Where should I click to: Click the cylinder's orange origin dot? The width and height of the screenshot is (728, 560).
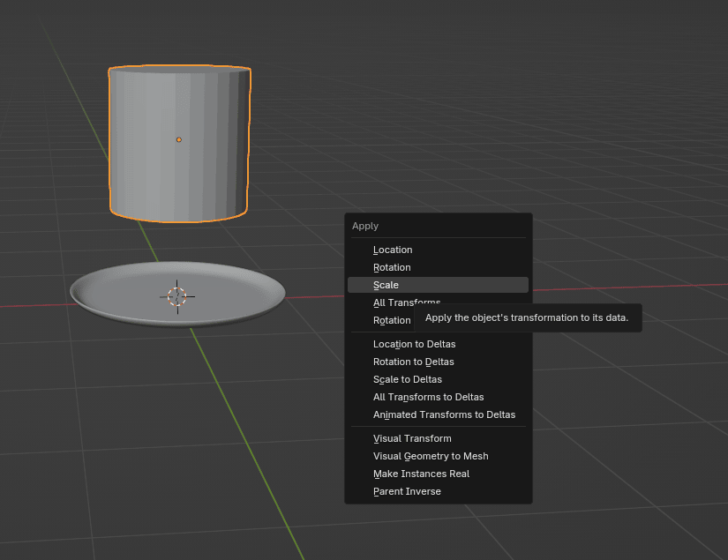(x=179, y=139)
